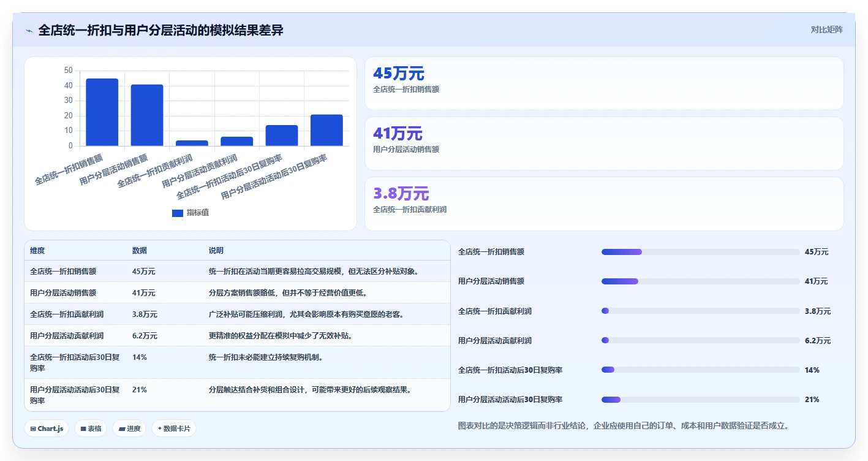Screen dimensions: 868x461
Task: Click the 用户分层活动贡献利润 table row name
Action: [67, 336]
